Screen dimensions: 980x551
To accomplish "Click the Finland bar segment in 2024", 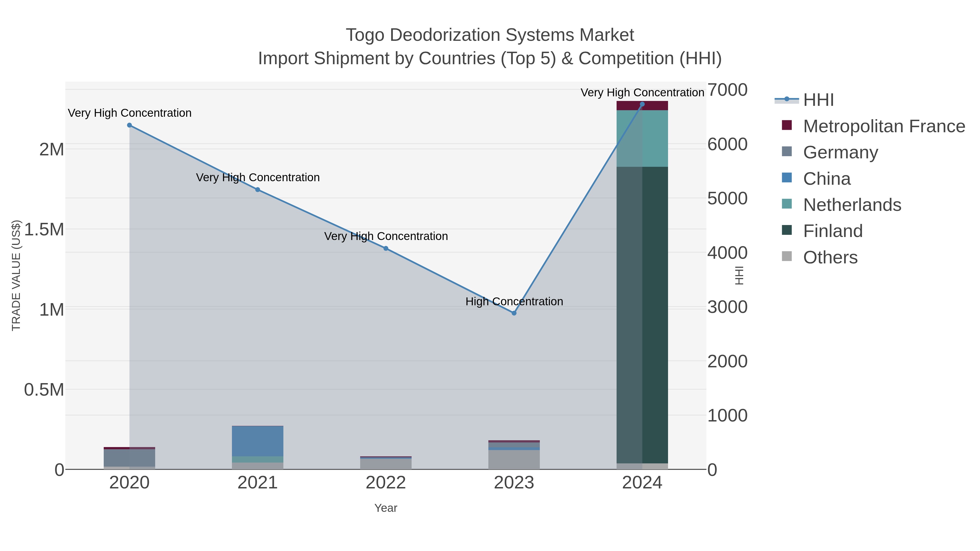I will tap(642, 315).
